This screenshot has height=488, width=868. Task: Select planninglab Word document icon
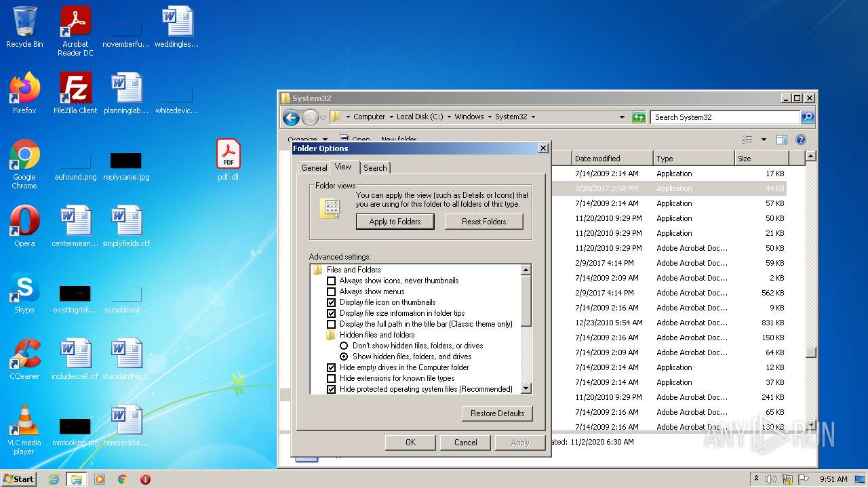126,94
